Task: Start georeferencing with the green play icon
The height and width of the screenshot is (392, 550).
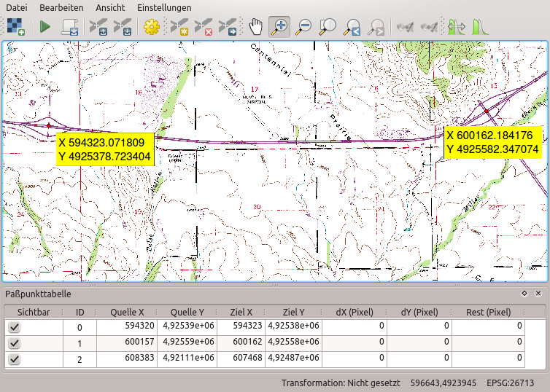Action: point(45,28)
